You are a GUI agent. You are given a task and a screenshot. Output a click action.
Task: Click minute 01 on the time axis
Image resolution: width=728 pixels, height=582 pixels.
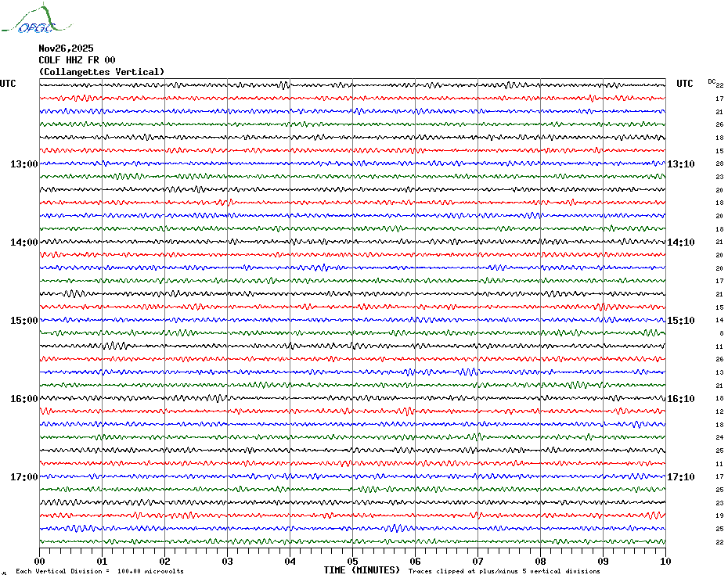[x=102, y=561]
